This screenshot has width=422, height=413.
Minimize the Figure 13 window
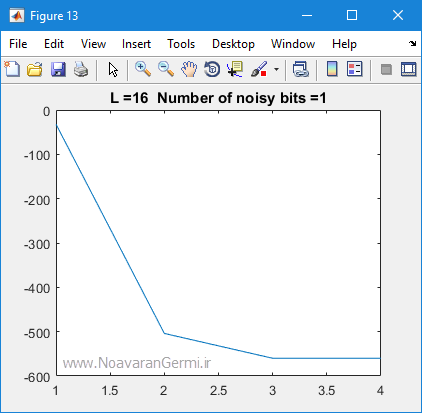pyautogui.click(x=307, y=15)
